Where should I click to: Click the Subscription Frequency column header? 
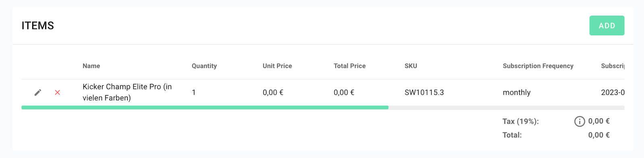tap(538, 66)
